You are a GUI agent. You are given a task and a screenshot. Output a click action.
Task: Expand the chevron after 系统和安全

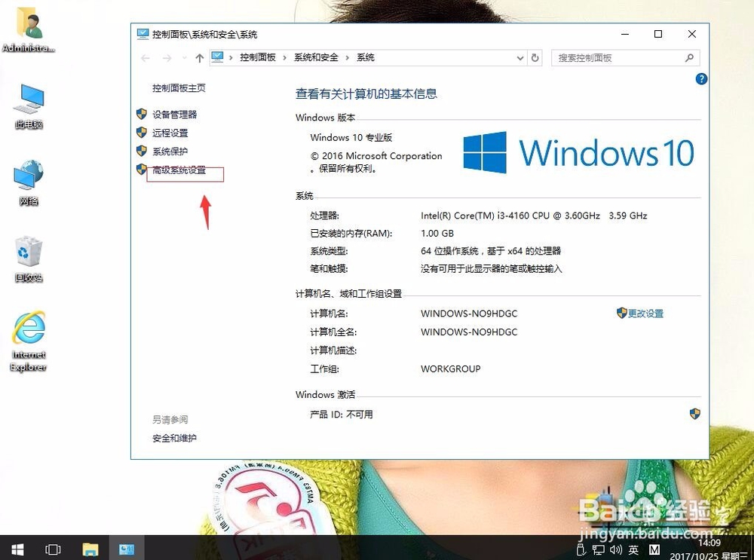(345, 57)
